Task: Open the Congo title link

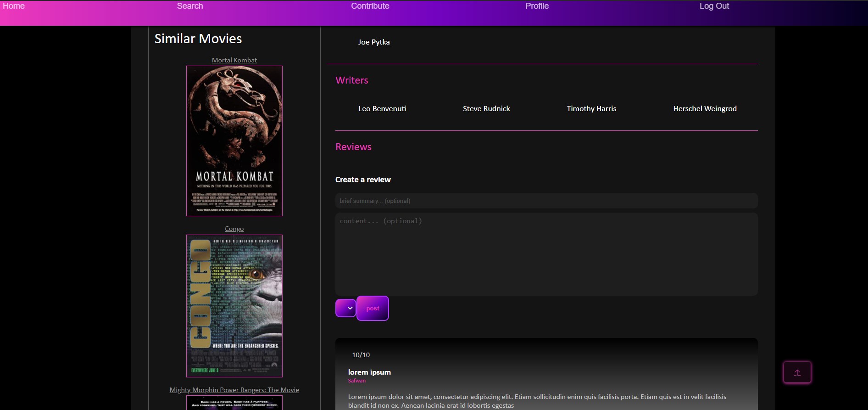Action: 234,229
